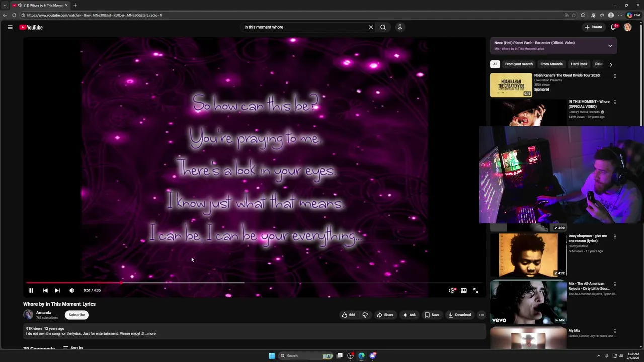Open browser profile icon
This screenshot has height=362, width=644.
611,15
